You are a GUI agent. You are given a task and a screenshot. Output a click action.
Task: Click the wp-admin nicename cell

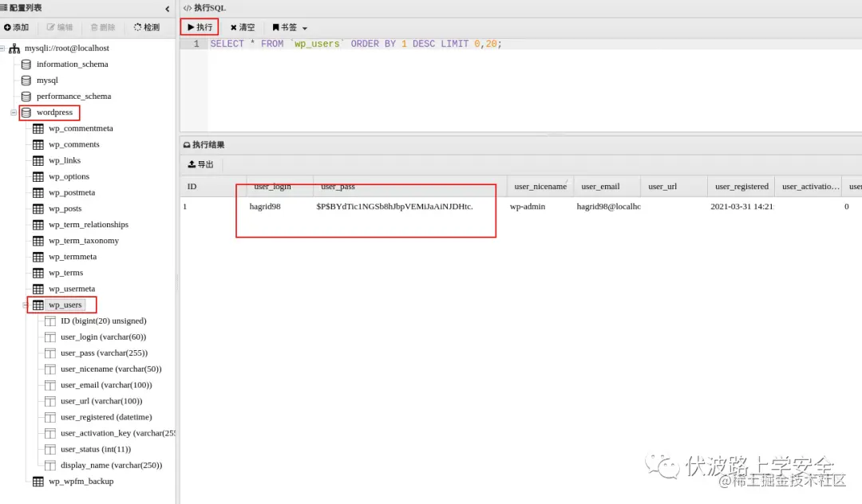pos(528,207)
